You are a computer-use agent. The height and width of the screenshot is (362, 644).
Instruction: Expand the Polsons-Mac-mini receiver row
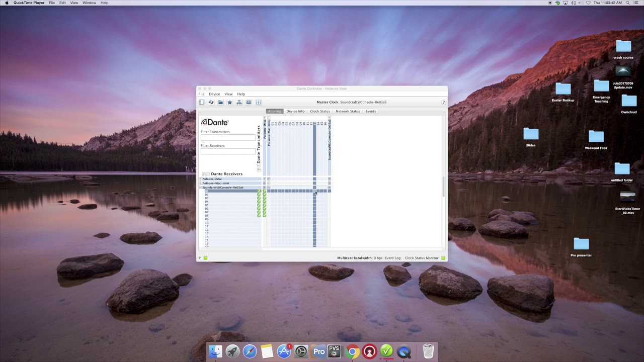click(x=200, y=183)
